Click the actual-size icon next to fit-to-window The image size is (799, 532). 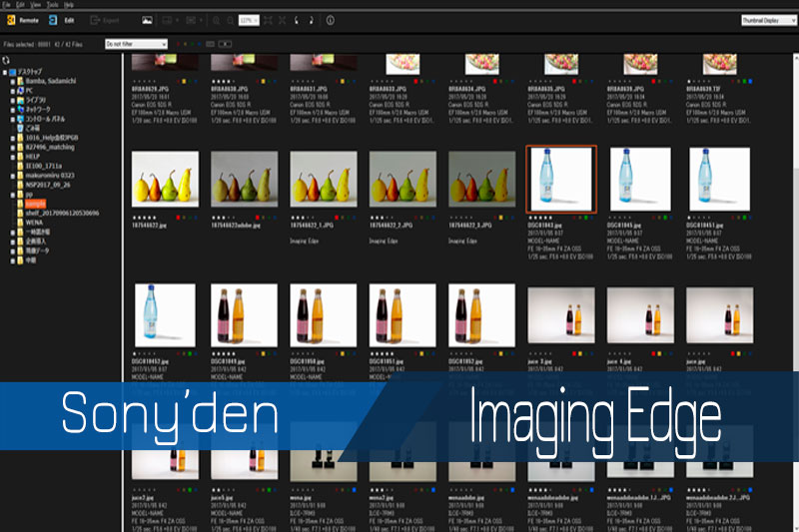[x=282, y=20]
